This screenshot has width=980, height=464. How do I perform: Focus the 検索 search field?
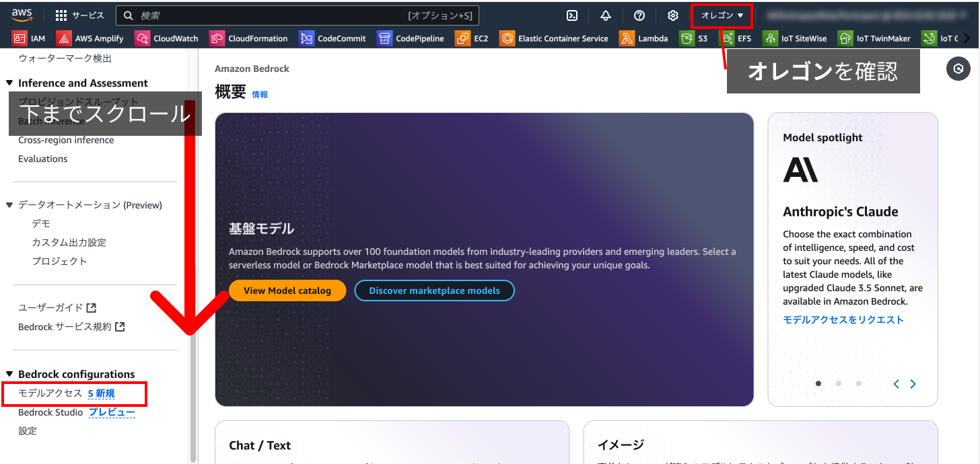(297, 15)
